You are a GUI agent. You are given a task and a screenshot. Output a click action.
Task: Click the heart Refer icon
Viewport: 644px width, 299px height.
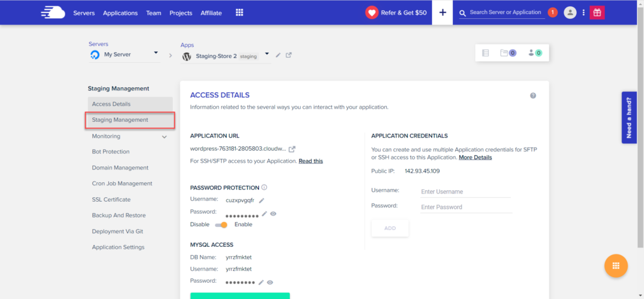[x=372, y=13]
